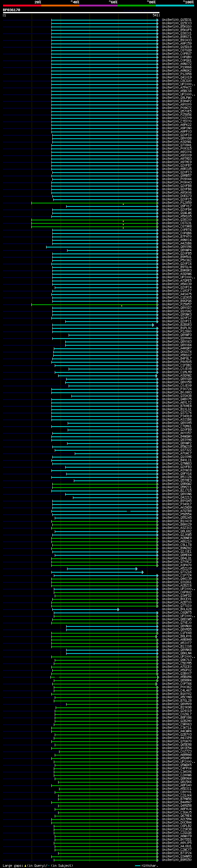The width and height of the screenshot is (197, 868).
Task: Select hit label UniRef100_A7PA72
Action: point(176,88)
